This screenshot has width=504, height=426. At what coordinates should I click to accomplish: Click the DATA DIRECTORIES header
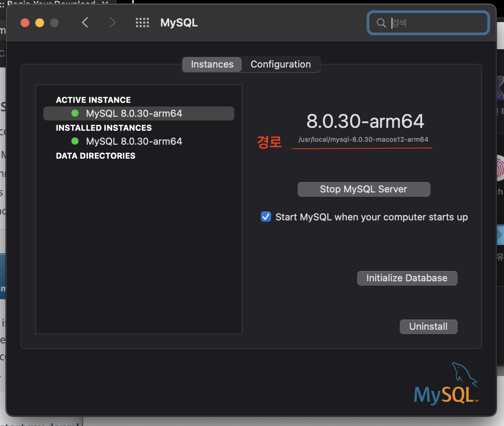(96, 156)
